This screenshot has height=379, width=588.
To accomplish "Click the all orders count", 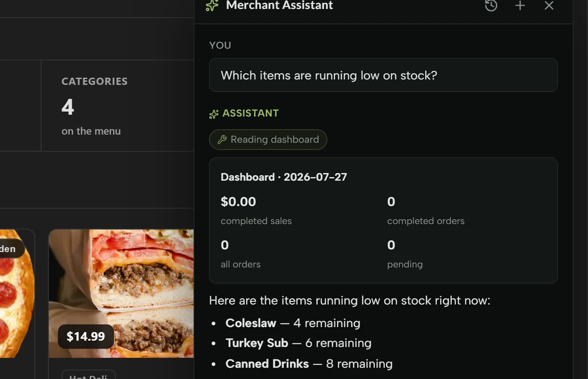I will pos(225,245).
